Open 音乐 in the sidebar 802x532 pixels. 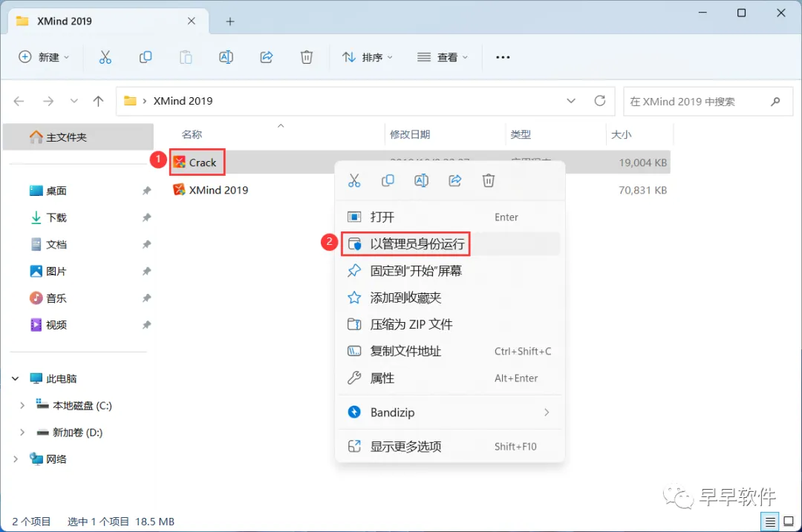tap(56, 298)
